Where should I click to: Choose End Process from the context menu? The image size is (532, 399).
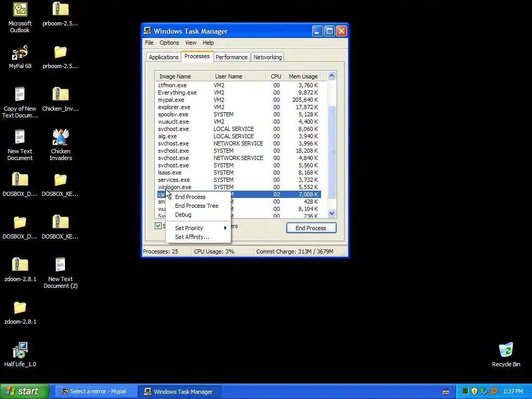coord(198,197)
